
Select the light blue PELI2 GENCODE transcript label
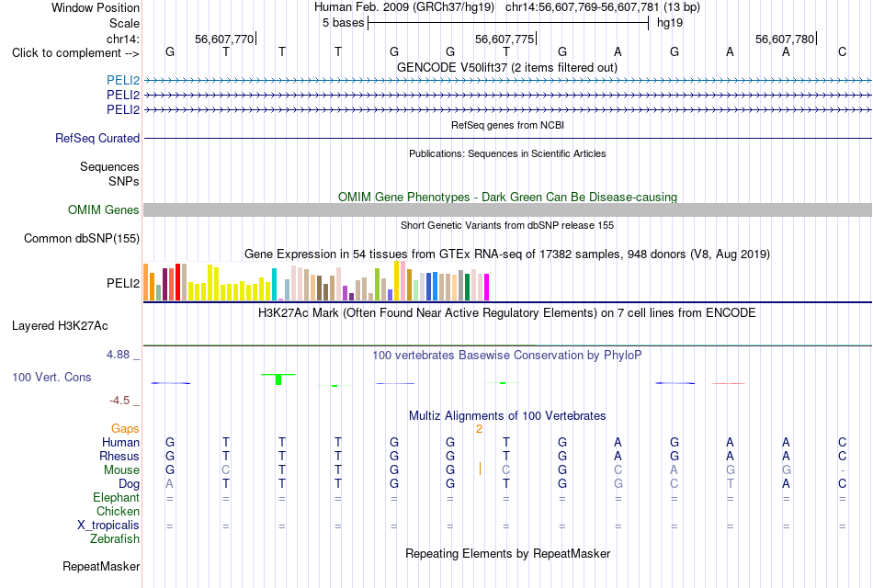[x=123, y=80]
